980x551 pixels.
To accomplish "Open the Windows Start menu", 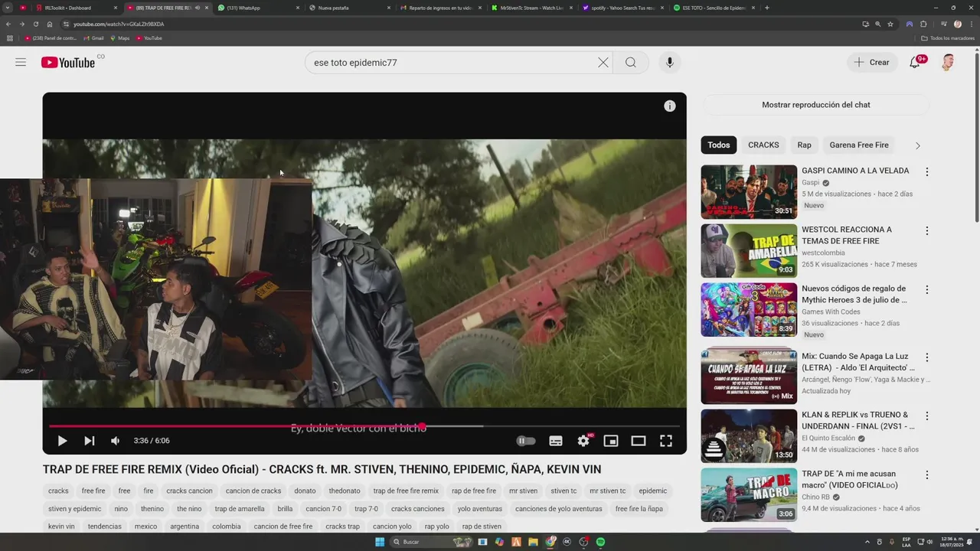I will click(379, 542).
